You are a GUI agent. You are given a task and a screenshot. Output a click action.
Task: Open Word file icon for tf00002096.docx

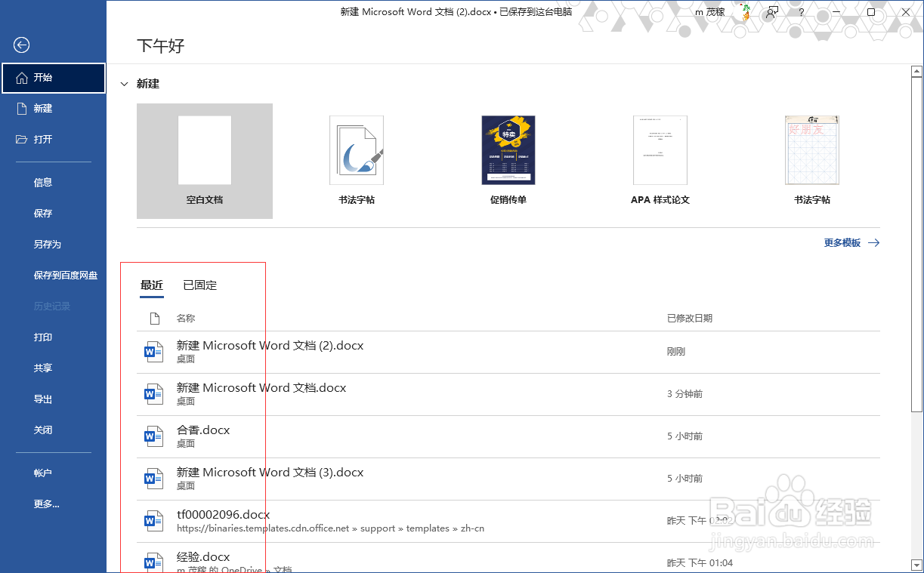(x=154, y=520)
